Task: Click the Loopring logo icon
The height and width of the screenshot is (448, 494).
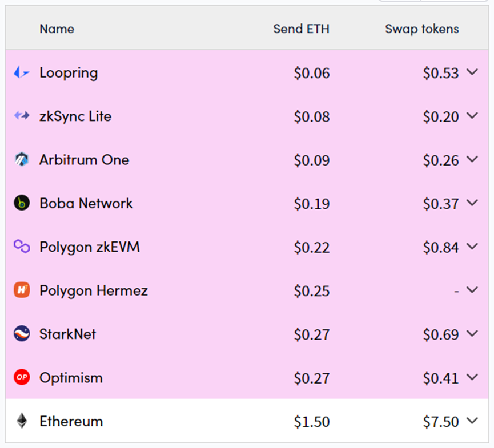Action: pos(21,72)
